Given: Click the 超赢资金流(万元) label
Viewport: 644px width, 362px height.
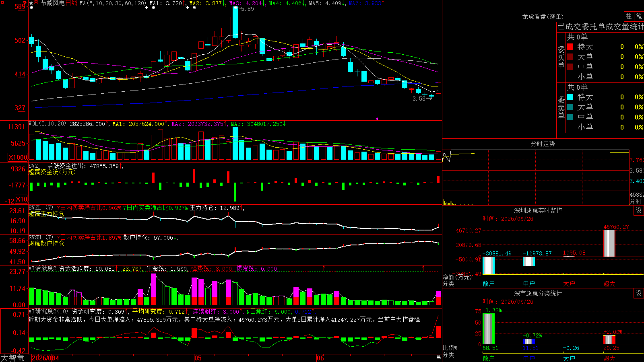Looking at the screenshot, I should 52,172.
